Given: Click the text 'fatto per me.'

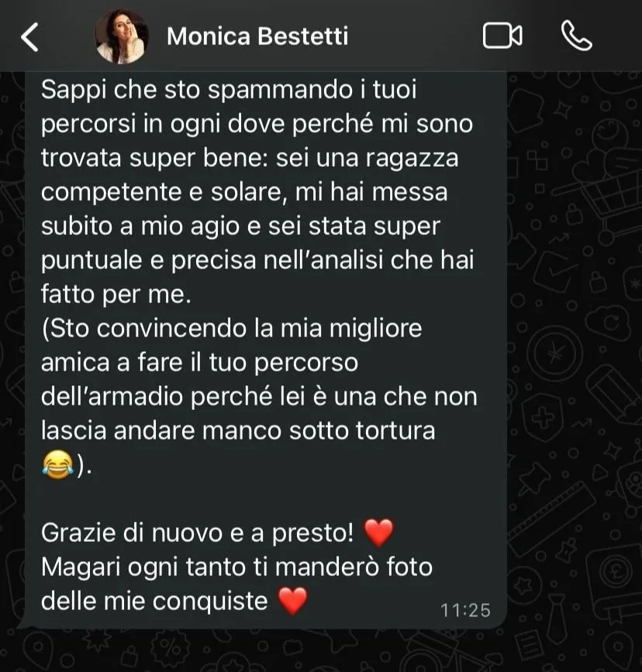Looking at the screenshot, I should coord(116,295).
